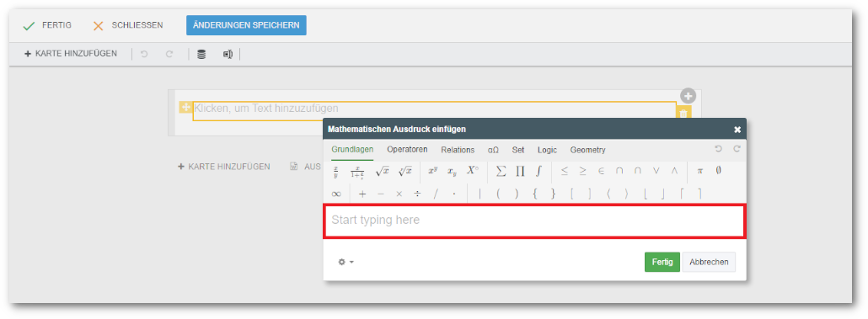Image resolution: width=868 pixels, height=319 pixels.
Task: Switch to the Operatoren tab
Action: coord(407,150)
